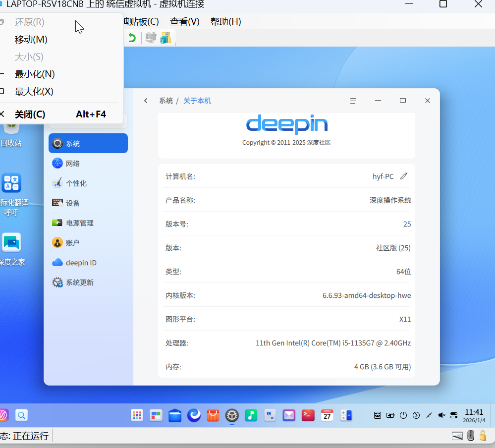Click the circled arrow tray icon

pos(416,415)
